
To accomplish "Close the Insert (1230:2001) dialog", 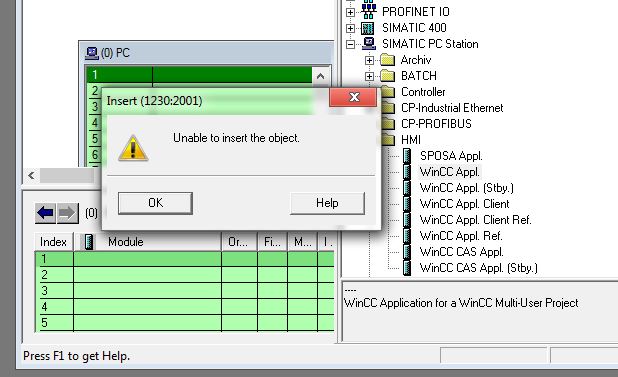I will 353,97.
